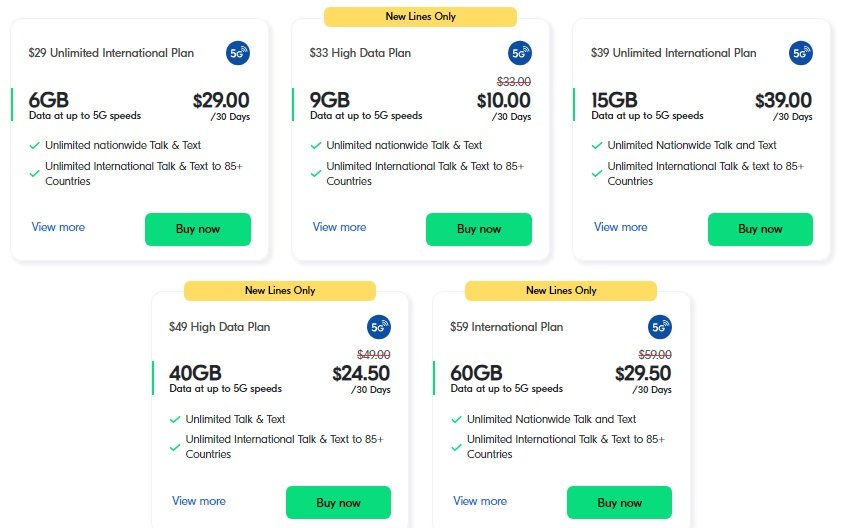
Task: Buy the 40GB plan at $24.50
Action: [x=338, y=503]
